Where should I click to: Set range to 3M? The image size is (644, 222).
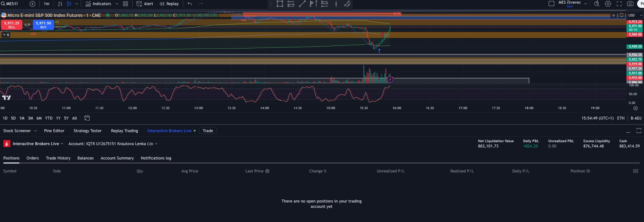30,118
